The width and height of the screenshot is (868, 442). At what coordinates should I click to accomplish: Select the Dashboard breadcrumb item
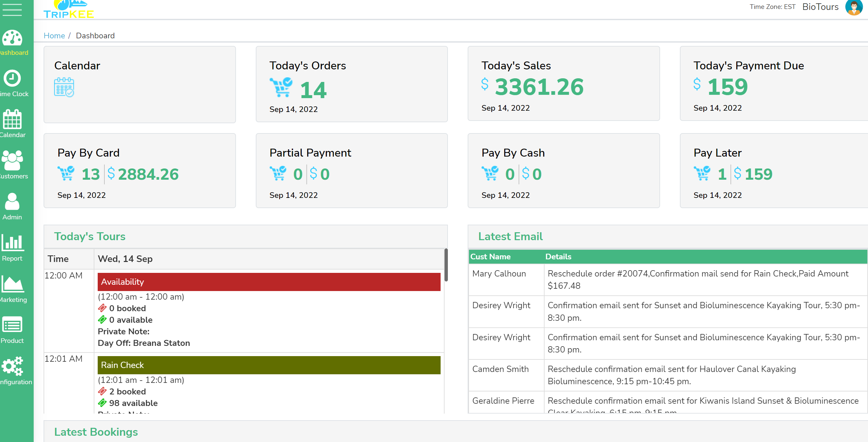pos(95,35)
